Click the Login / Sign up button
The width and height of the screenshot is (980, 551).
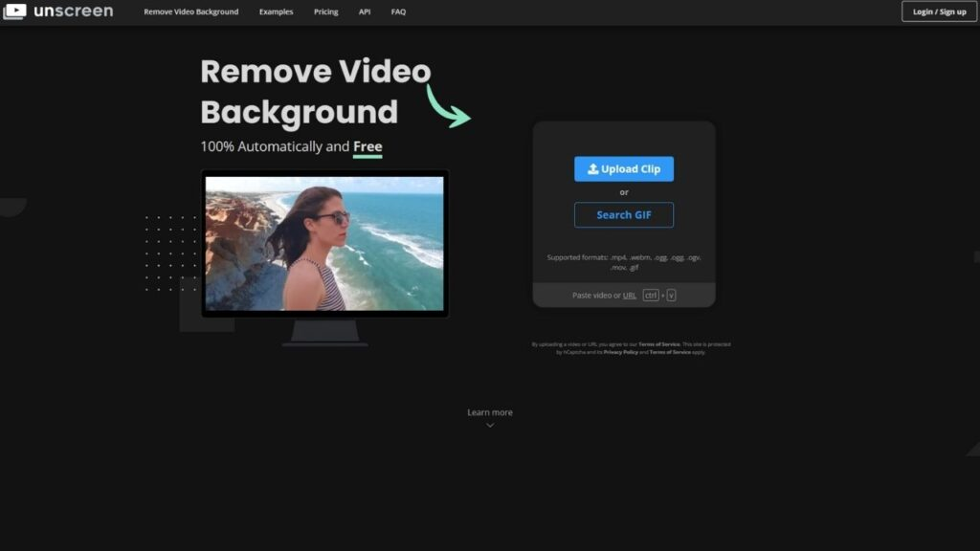tap(939, 11)
